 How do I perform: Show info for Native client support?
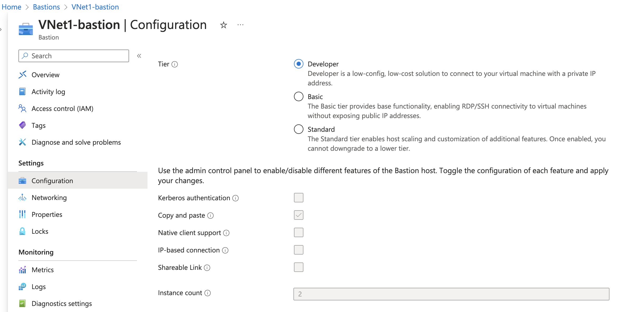(x=226, y=233)
